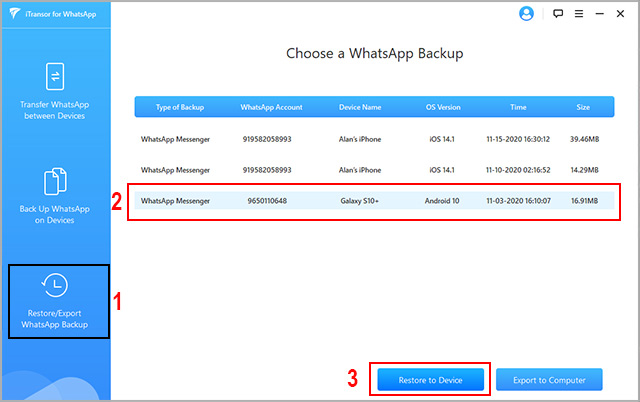Select Restore/Export WhatsApp Backup clock icon

coord(55,285)
